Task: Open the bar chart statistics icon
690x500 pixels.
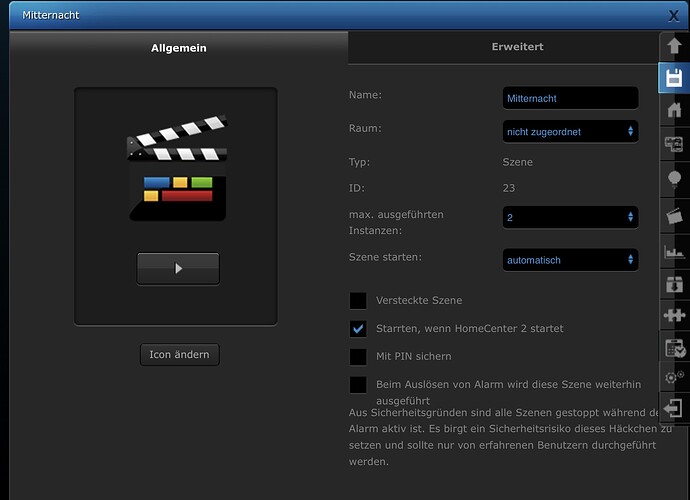Action: (674, 252)
